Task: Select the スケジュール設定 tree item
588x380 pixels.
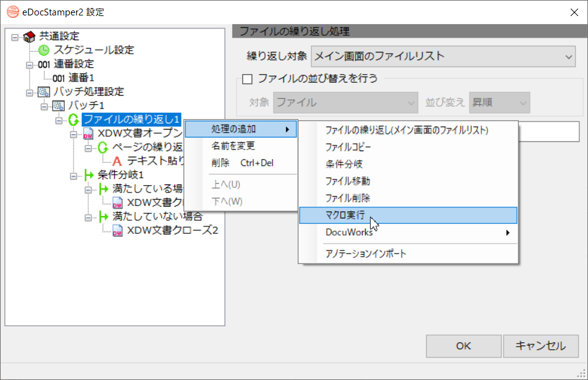Action: tap(94, 50)
